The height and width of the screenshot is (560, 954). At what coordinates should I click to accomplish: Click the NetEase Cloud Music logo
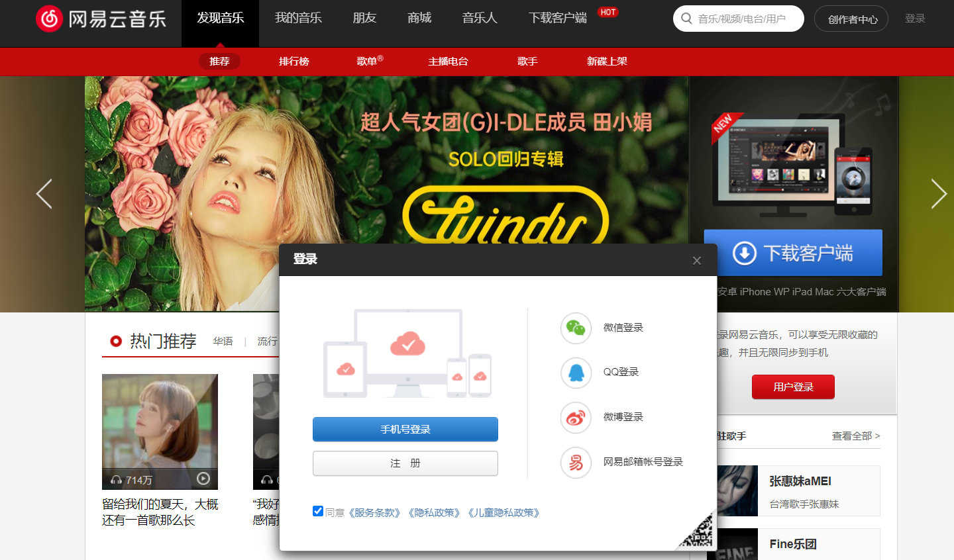pos(101,19)
